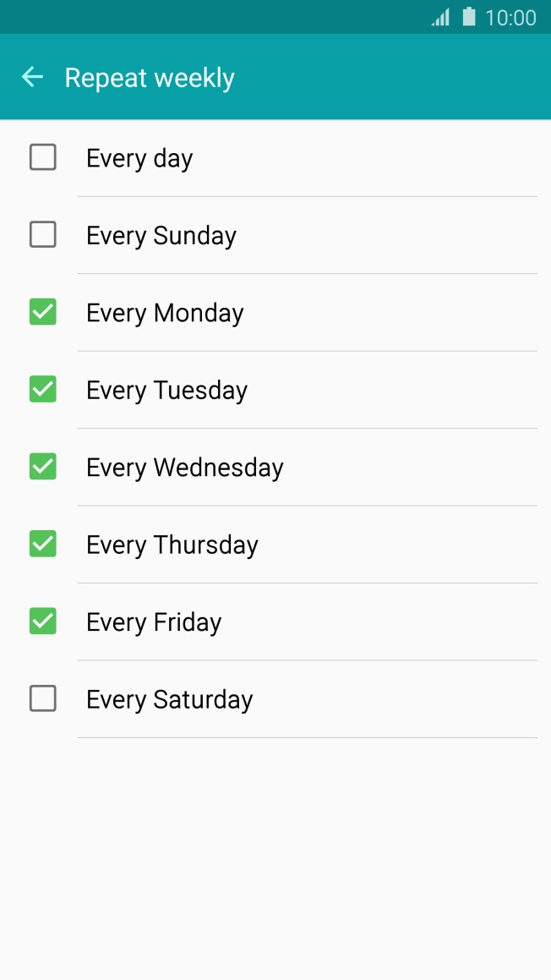Disable the Every Wednesday checkbox
This screenshot has width=551, height=980.
[x=43, y=467]
